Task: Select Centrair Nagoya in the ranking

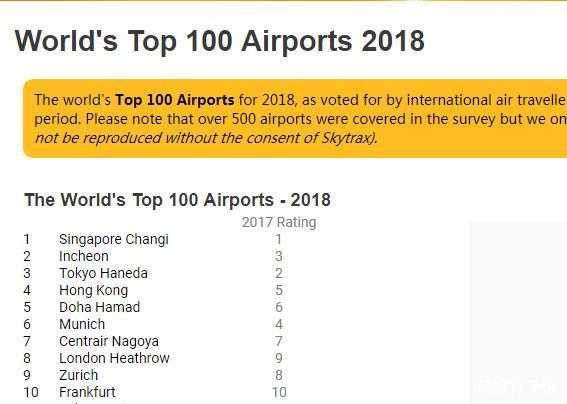Action: [x=109, y=341]
